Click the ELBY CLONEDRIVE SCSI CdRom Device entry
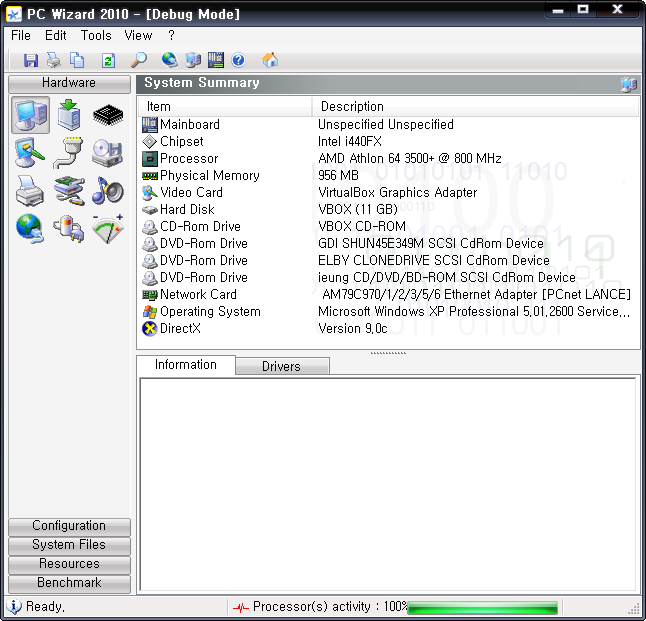 [434, 260]
